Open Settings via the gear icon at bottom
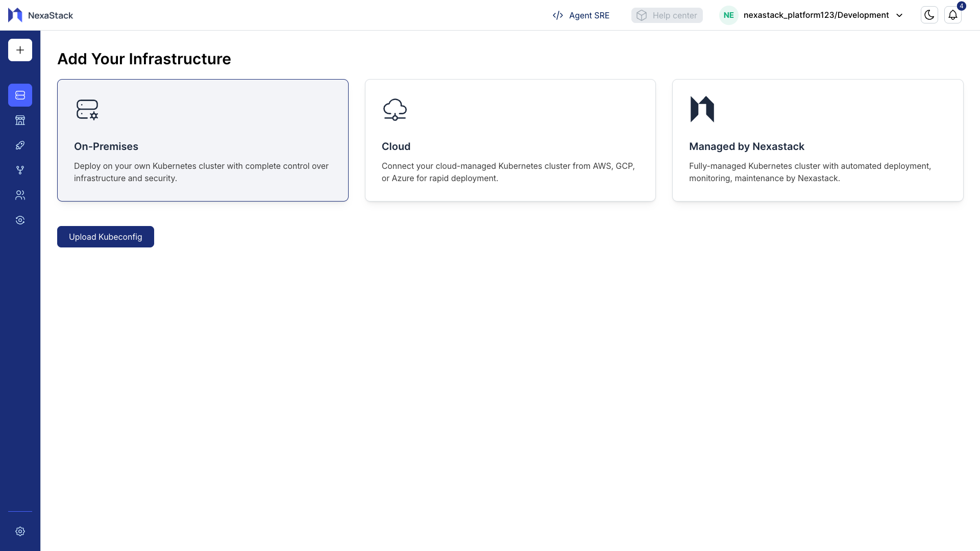980x551 pixels. pyautogui.click(x=20, y=531)
